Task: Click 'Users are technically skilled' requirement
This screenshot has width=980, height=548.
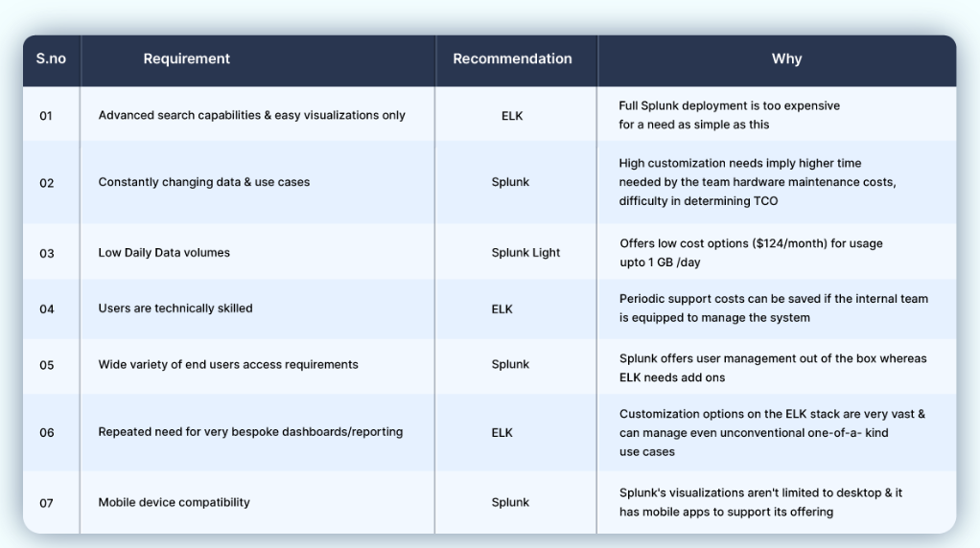Action: (175, 308)
